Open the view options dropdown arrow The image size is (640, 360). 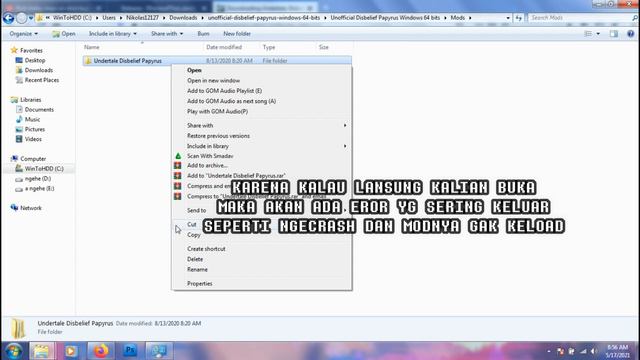point(598,34)
